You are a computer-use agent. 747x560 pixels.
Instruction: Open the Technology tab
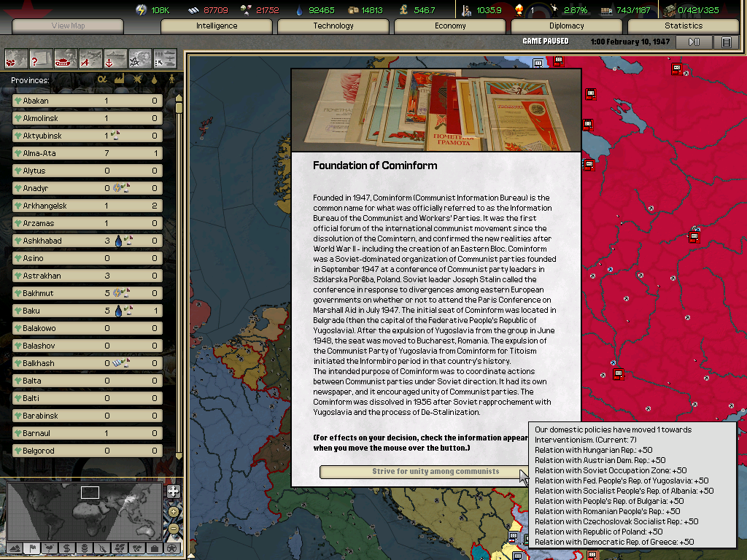pos(333,26)
